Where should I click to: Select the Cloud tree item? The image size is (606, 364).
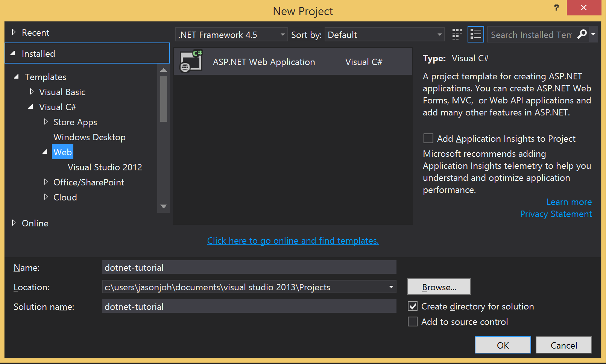[x=65, y=197]
